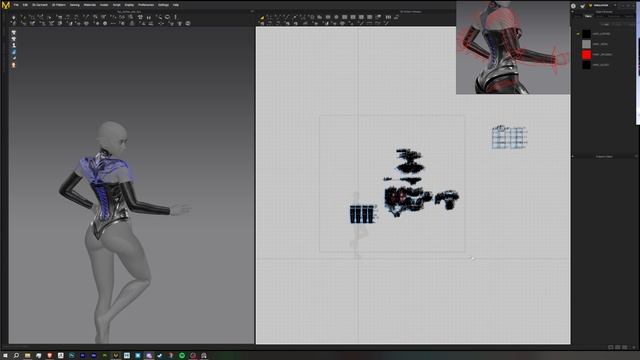Click the Property Editor header
640x360 pixels.
[x=604, y=156]
